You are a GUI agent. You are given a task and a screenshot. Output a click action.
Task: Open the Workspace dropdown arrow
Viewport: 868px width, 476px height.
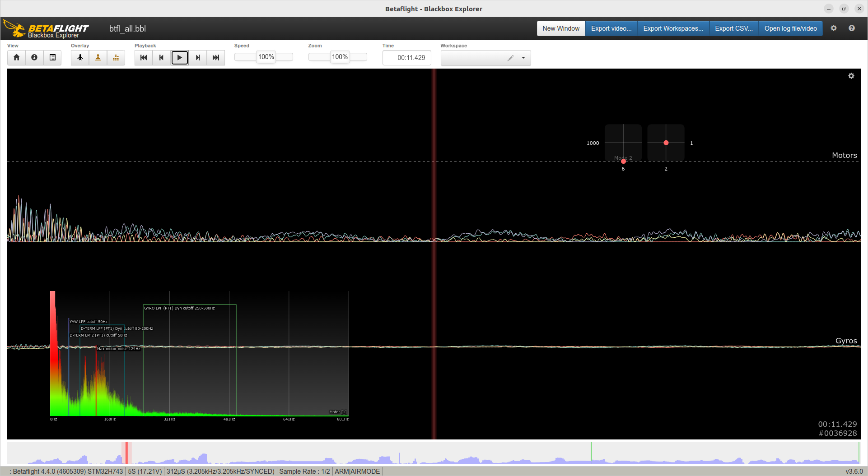[x=523, y=58]
